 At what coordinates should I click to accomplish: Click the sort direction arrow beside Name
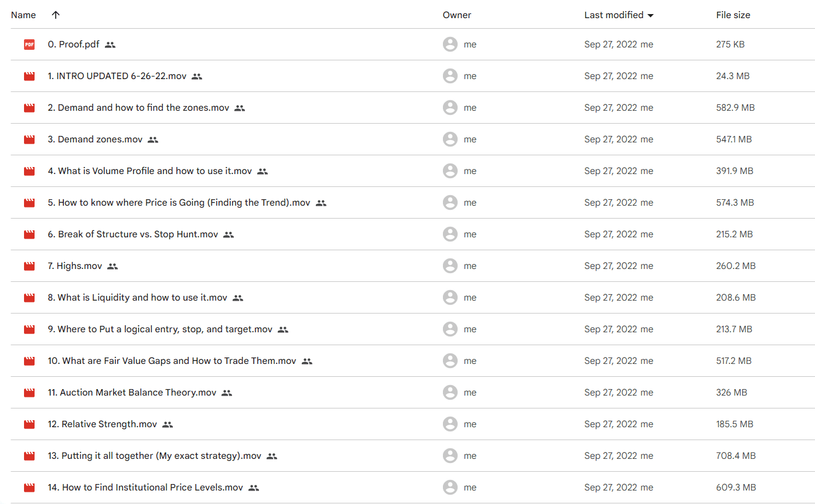point(56,15)
